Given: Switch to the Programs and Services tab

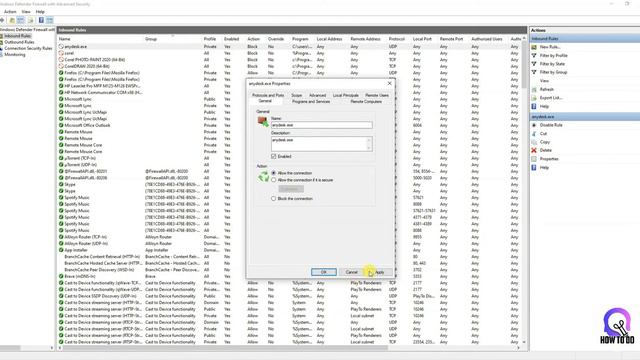Looking at the screenshot, I should click(x=311, y=102).
